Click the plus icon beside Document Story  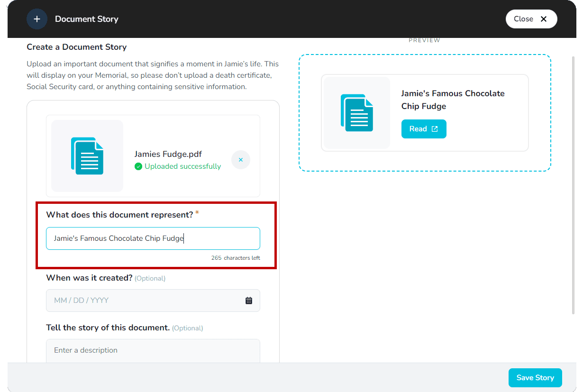click(x=37, y=19)
